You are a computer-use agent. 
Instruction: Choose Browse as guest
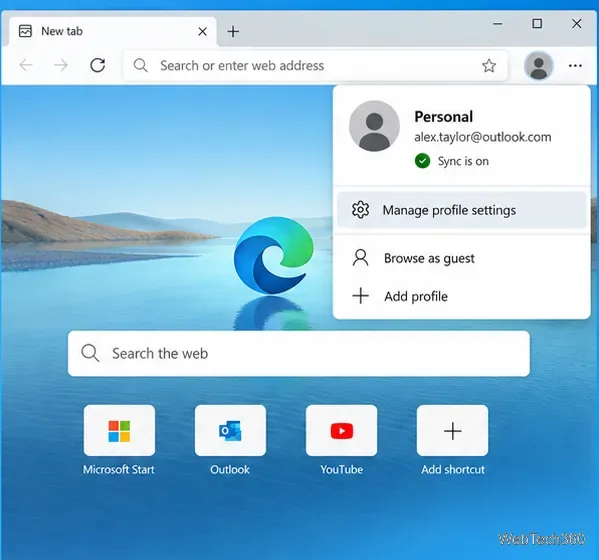click(x=461, y=258)
